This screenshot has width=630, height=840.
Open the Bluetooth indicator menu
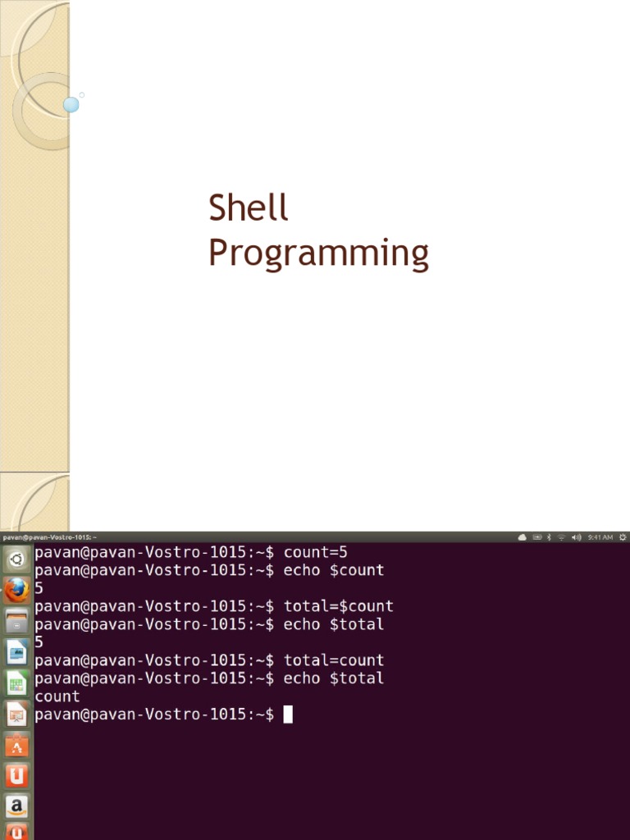tap(549, 536)
